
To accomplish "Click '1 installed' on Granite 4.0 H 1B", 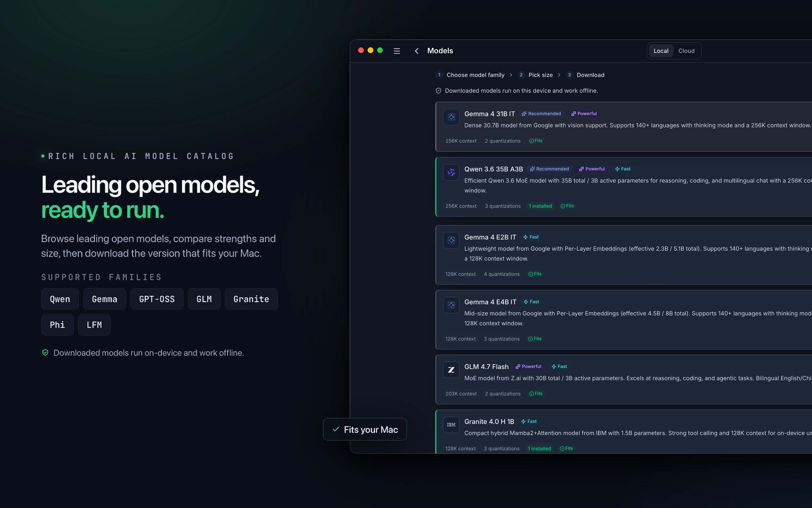I will pos(539,448).
